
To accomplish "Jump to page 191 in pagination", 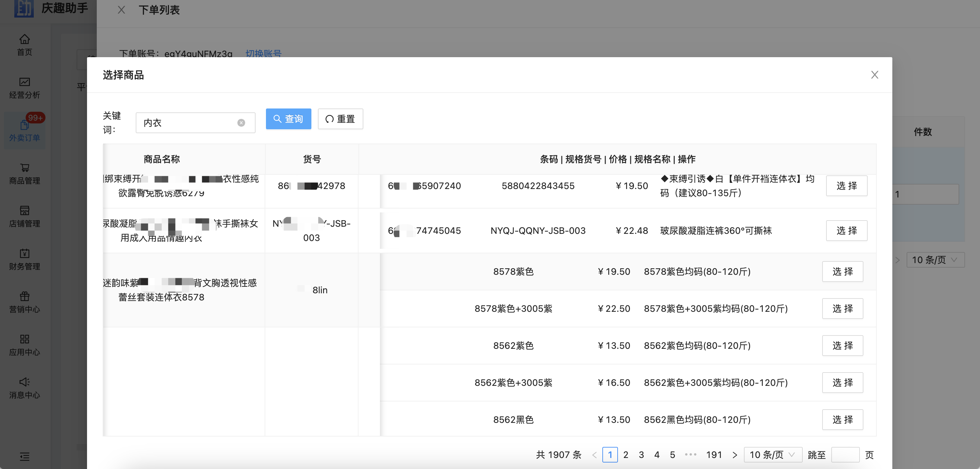I will tap(714, 455).
